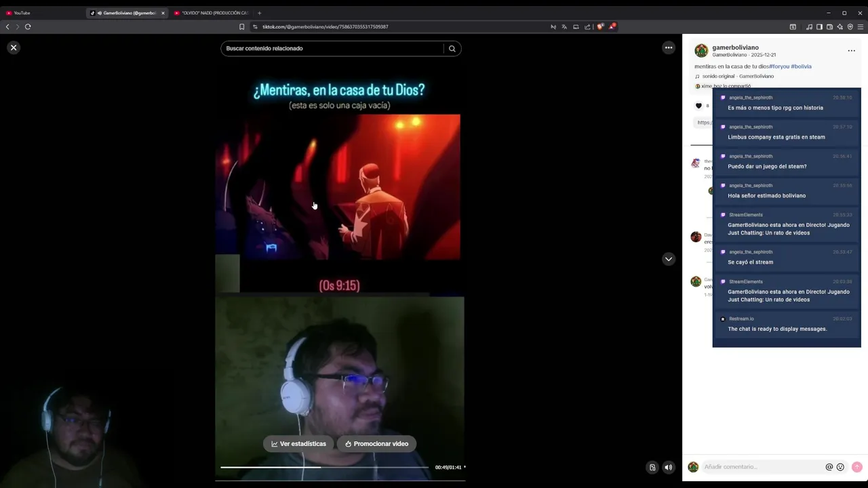The image size is (868, 488).
Task: Click Promocionar video button
Action: click(x=376, y=444)
